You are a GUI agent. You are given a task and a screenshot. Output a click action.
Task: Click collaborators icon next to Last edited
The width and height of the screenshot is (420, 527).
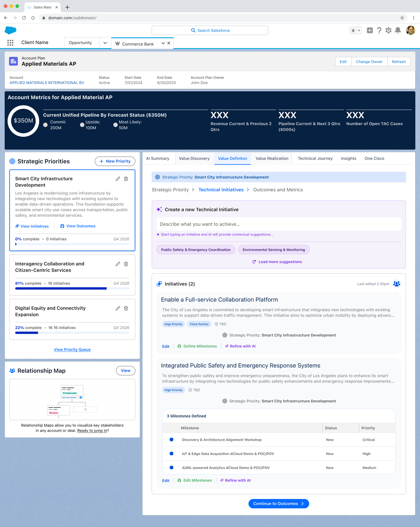pyautogui.click(x=396, y=284)
